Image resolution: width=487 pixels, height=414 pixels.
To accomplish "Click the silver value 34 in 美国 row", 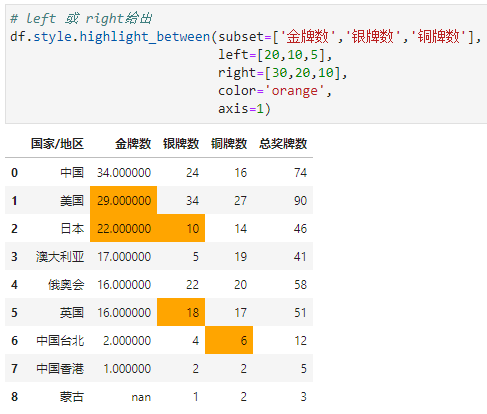I will click(192, 201).
